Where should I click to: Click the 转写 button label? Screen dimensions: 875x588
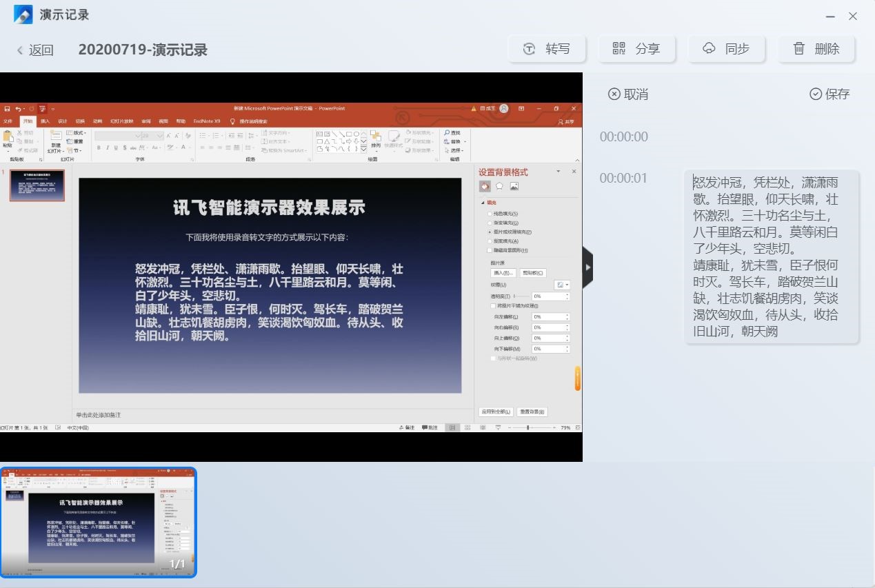557,48
